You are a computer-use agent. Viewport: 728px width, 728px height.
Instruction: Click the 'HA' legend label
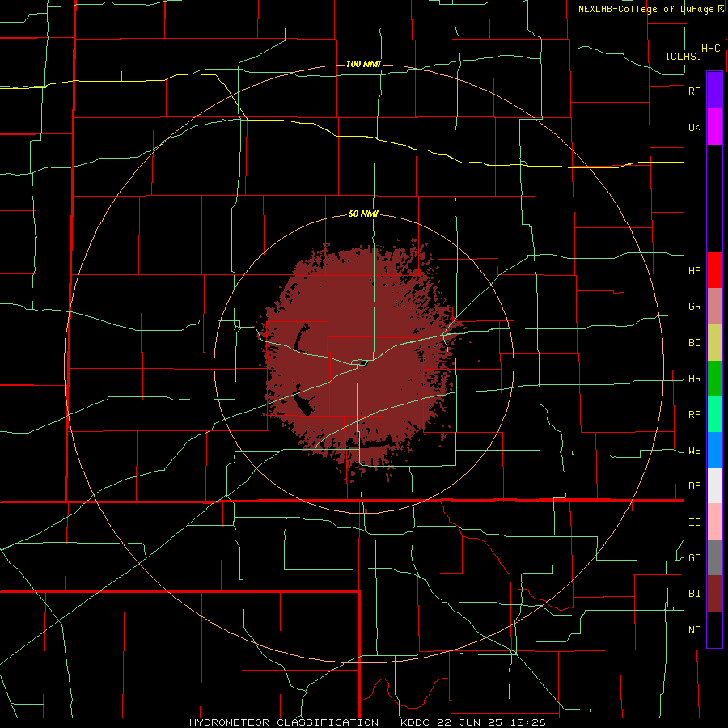pyautogui.click(x=695, y=271)
